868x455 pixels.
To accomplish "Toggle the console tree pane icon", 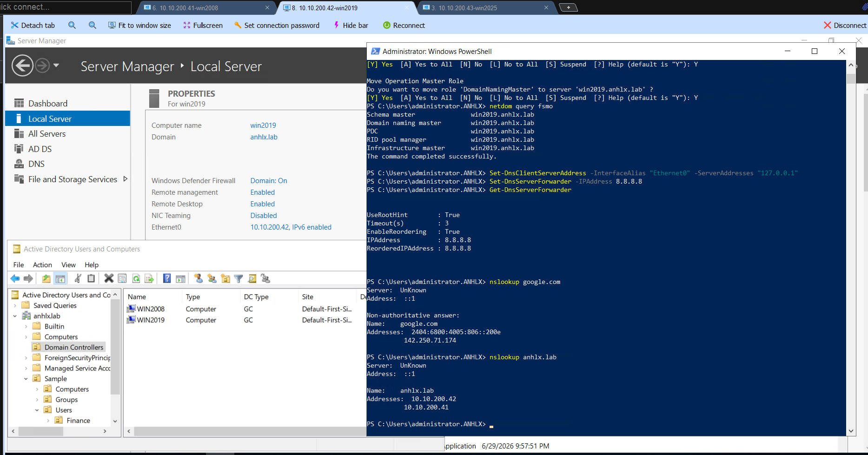I will click(60, 278).
